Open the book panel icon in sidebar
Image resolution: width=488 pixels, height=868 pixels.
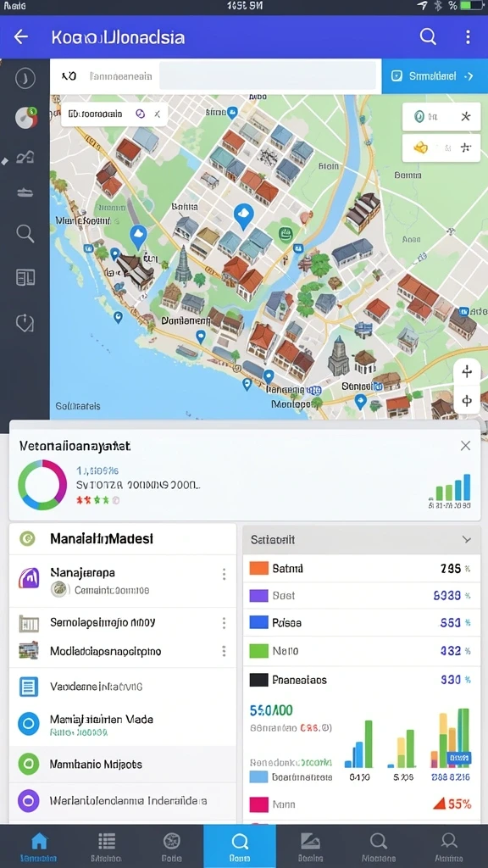pos(25,277)
